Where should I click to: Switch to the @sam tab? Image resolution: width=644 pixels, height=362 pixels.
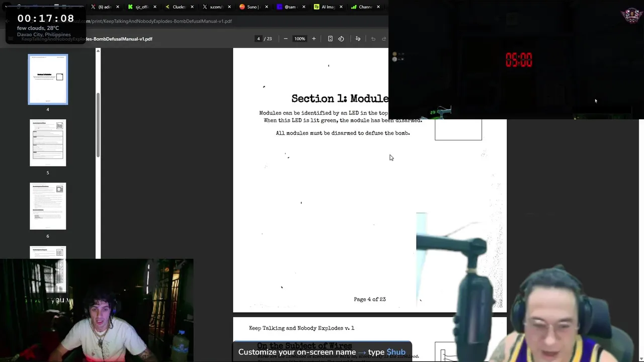(x=287, y=7)
